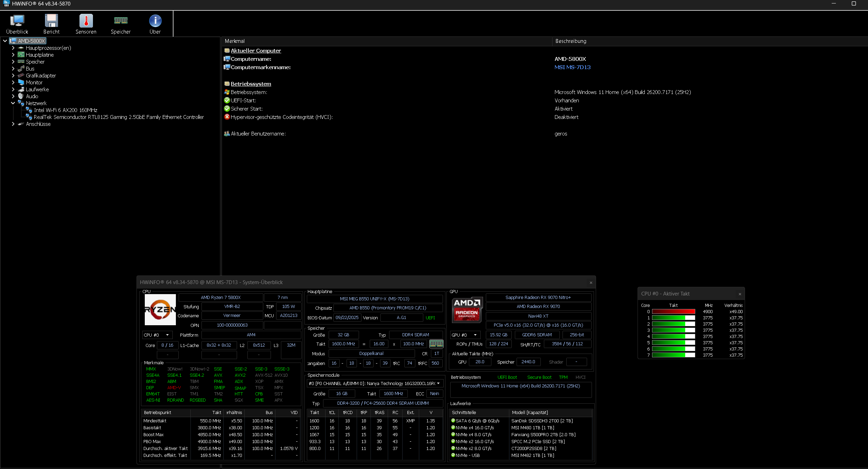Viewport: 868px width, 469px height.
Task: Close the CPU #0 Aktiver Takt window
Action: tap(740, 294)
